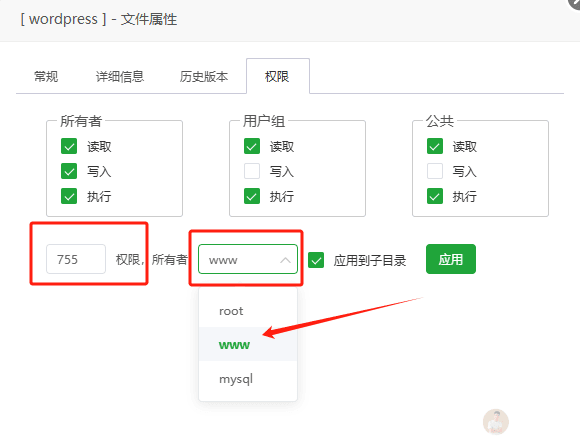Open the 历史版本 tab
580x437 pixels.
(203, 77)
